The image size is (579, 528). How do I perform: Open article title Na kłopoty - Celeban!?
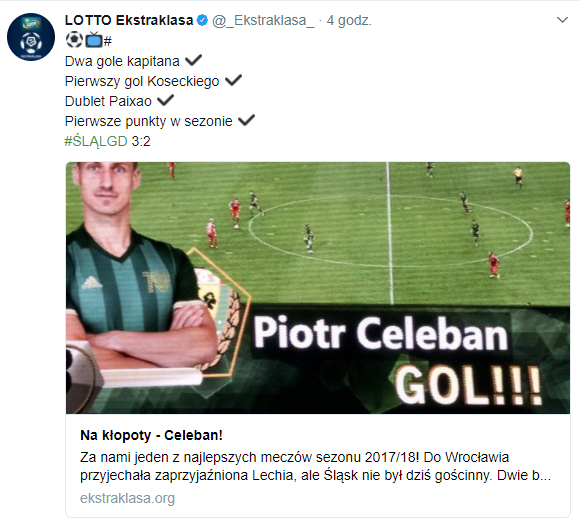(x=151, y=435)
